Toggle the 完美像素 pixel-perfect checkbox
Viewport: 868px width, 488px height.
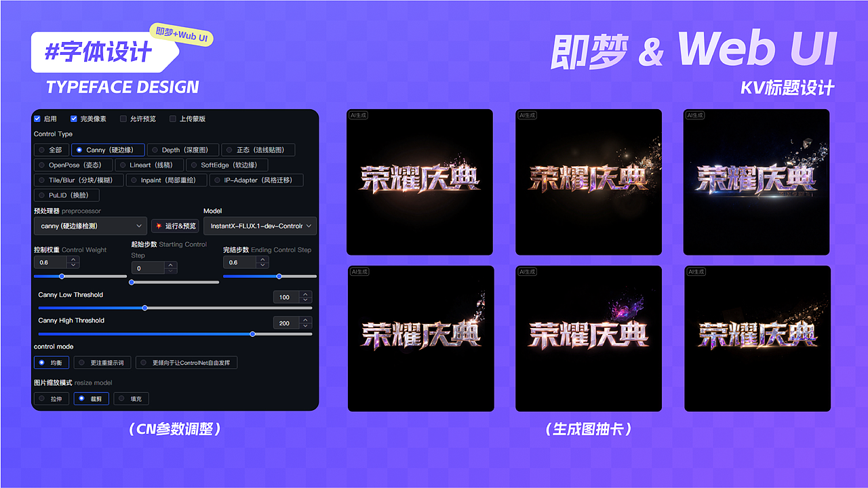74,119
